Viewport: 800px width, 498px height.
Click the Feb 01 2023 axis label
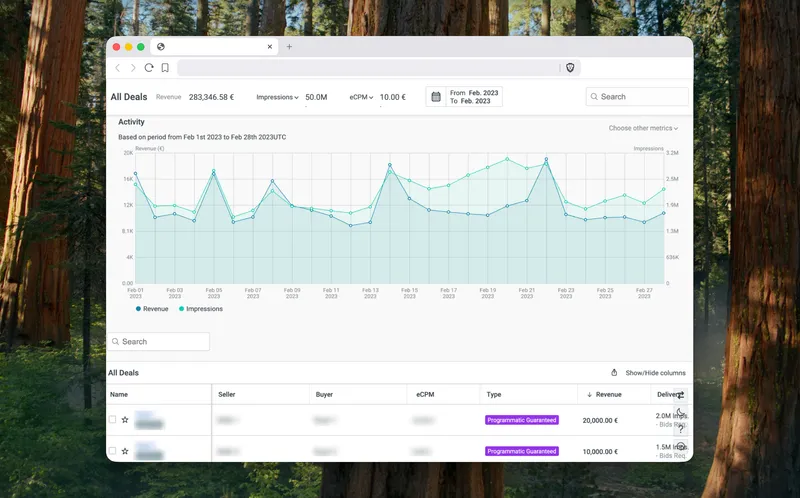tap(136, 293)
